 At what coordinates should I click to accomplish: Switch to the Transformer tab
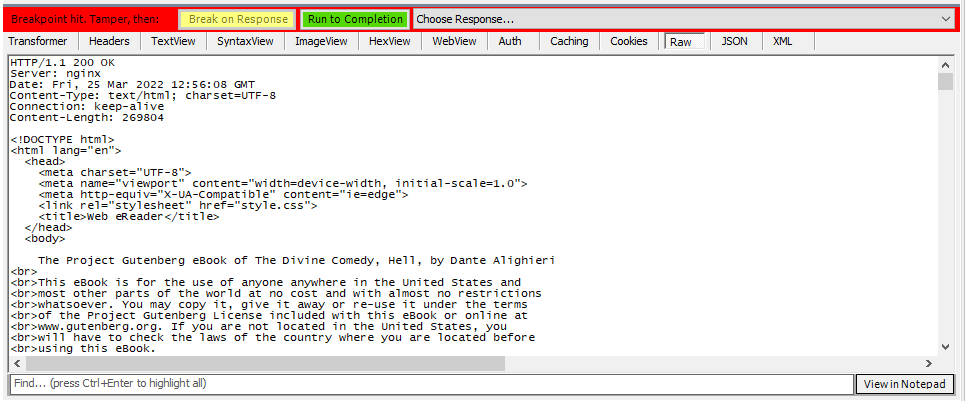coord(38,41)
